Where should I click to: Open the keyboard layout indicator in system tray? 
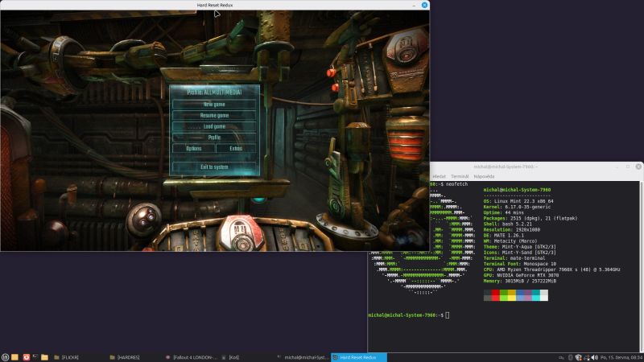(561, 358)
